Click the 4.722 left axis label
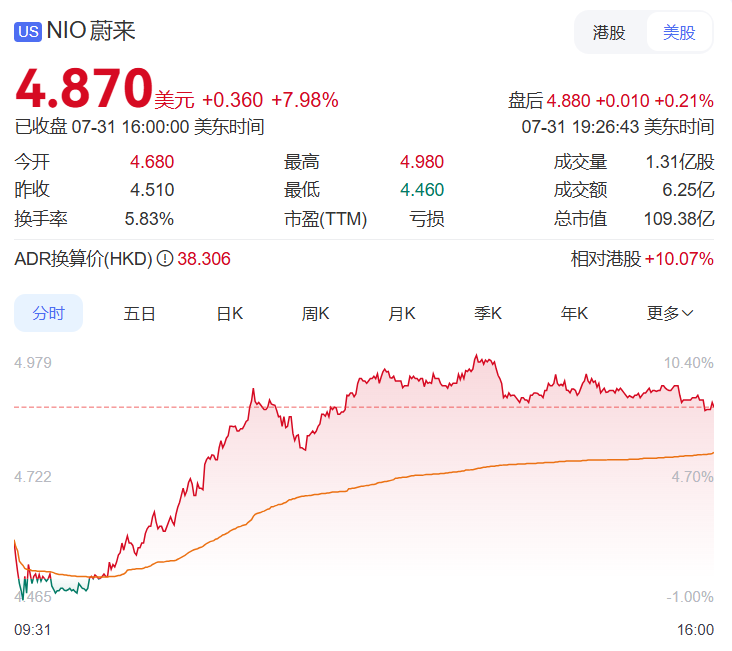 tap(33, 477)
